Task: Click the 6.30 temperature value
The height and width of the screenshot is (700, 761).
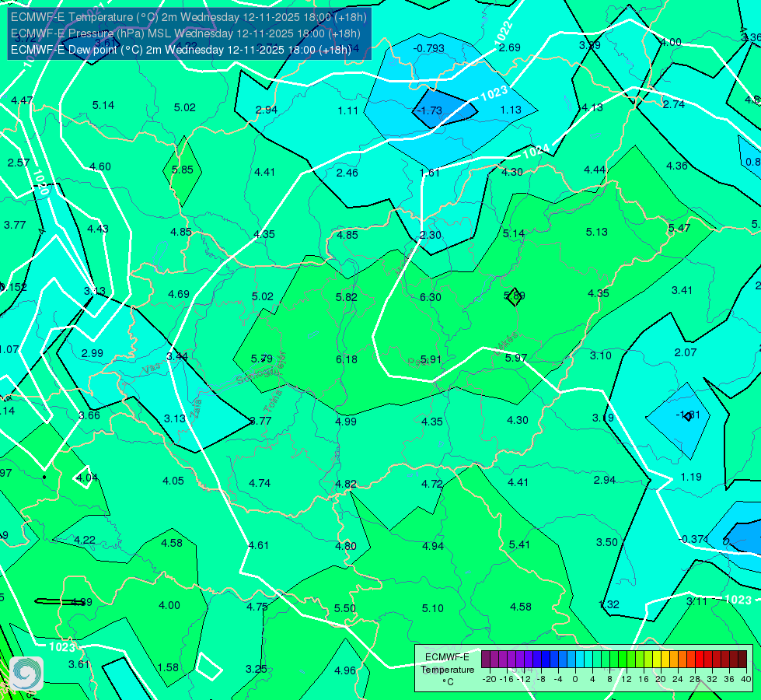Action: click(x=431, y=297)
